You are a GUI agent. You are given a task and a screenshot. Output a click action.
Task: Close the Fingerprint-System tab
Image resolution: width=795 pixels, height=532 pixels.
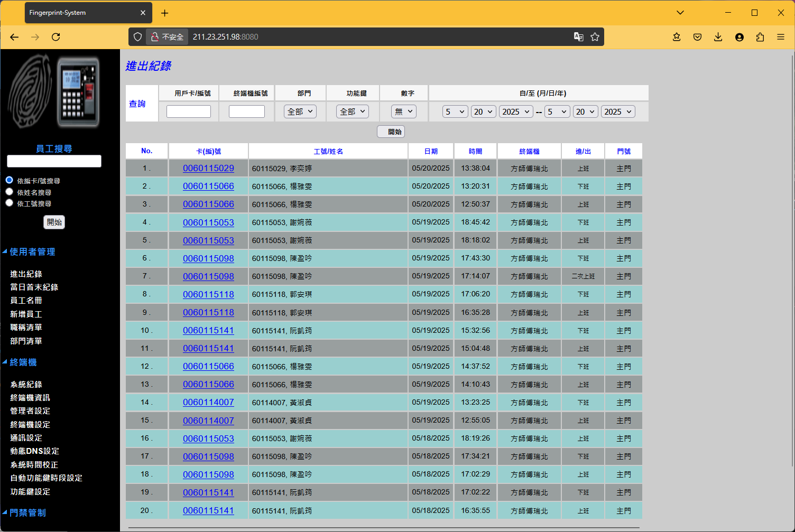click(x=143, y=13)
